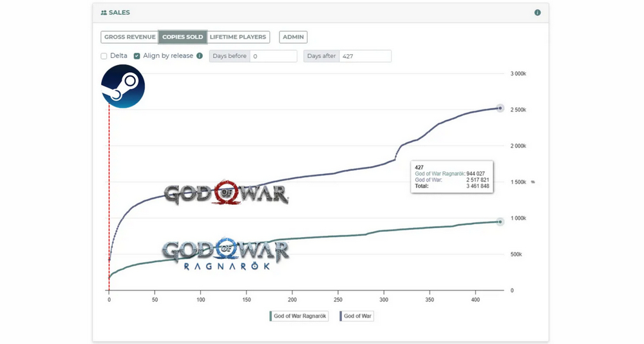Click the red dashed release-day marker line
Image resolution: width=644 pixels, height=344 pixels.
tap(109, 193)
